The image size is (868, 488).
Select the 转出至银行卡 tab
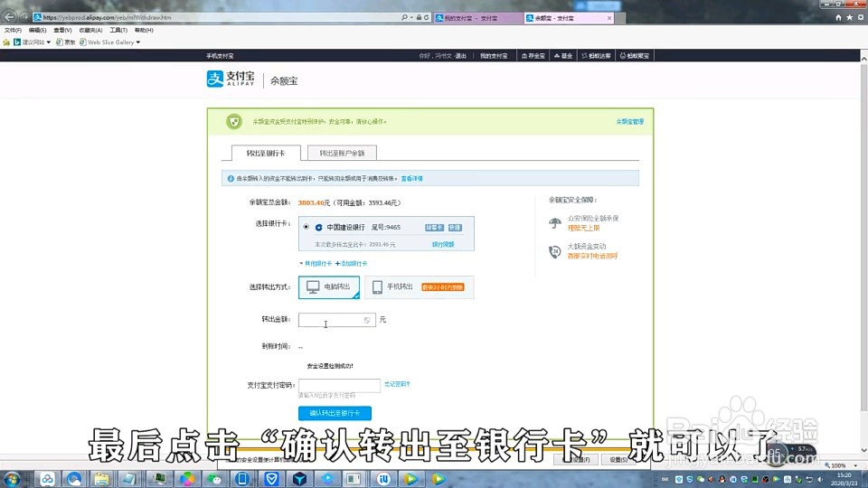point(266,154)
